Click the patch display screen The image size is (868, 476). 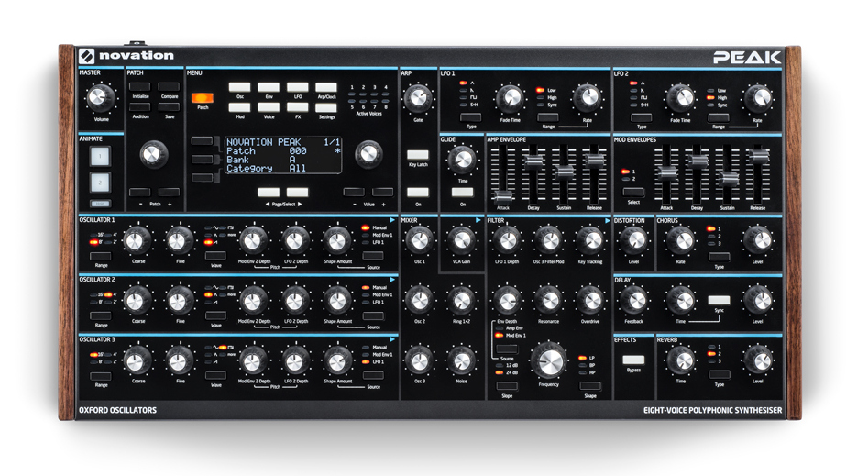point(282,155)
